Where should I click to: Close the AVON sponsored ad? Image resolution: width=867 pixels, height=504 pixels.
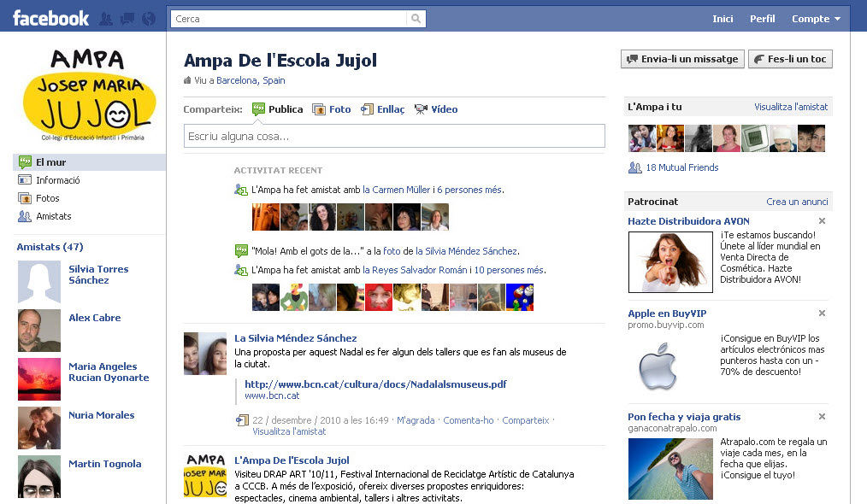[822, 221]
